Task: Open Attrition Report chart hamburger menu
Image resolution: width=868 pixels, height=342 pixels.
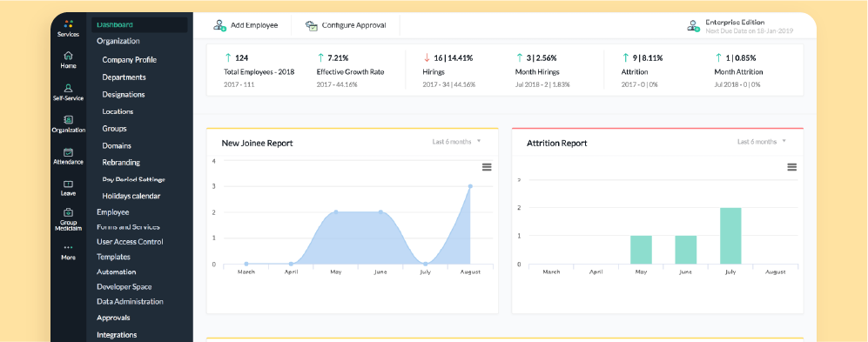Action: click(x=791, y=167)
